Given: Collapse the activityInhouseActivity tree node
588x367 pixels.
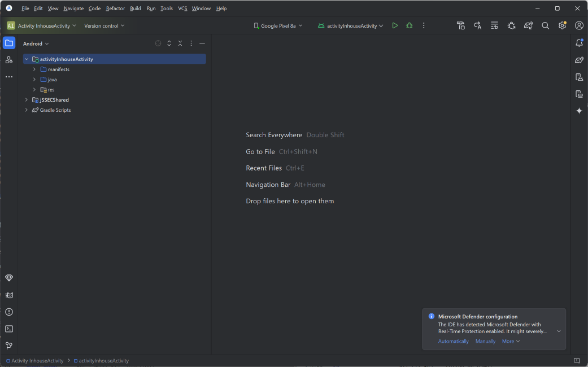Looking at the screenshot, I should (27, 59).
